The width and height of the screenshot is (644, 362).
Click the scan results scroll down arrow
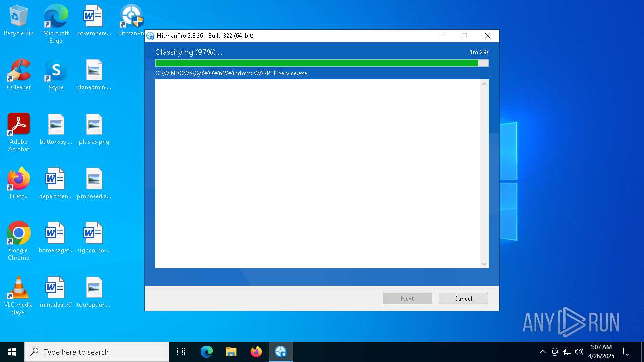point(485,264)
